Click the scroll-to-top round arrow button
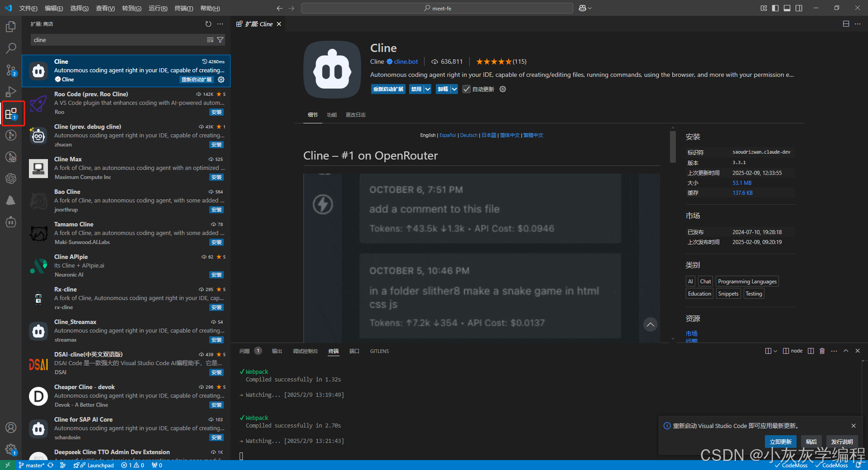868x470 pixels. coord(650,324)
